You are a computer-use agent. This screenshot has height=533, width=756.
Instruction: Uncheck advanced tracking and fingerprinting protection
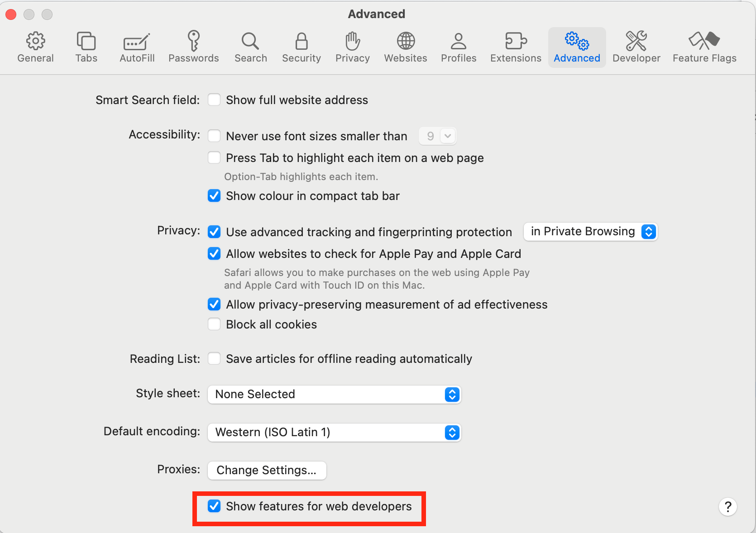(214, 232)
